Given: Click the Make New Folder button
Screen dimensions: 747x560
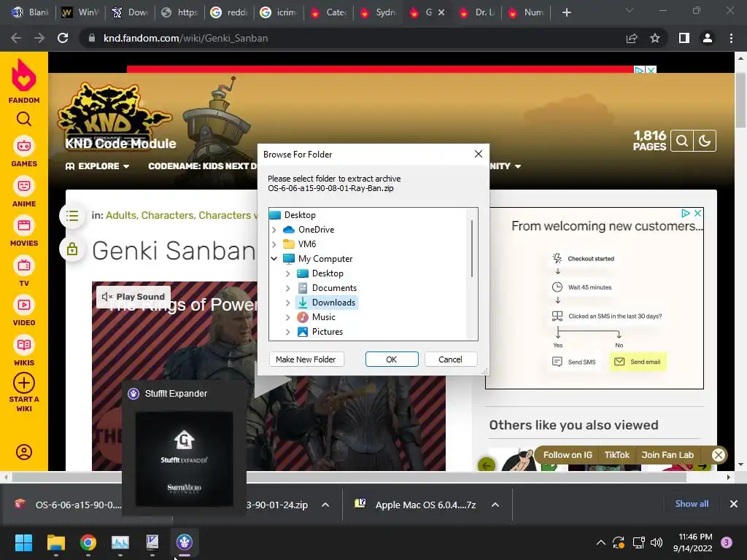Looking at the screenshot, I should 306,359.
